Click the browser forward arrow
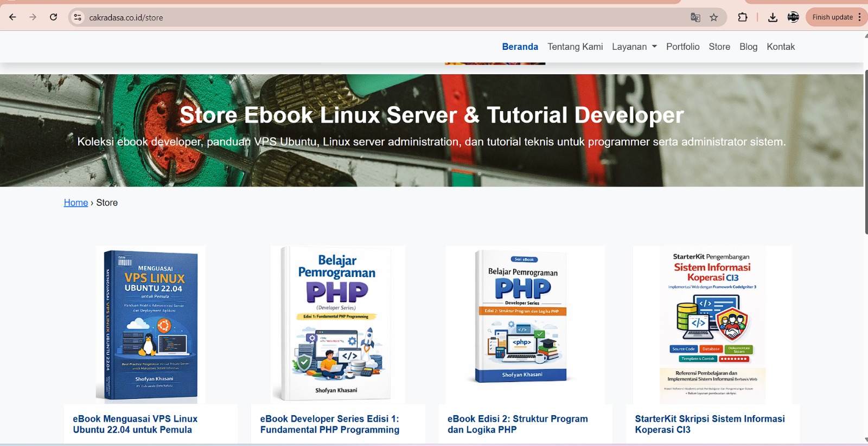Image resolution: width=868 pixels, height=446 pixels. (33, 17)
